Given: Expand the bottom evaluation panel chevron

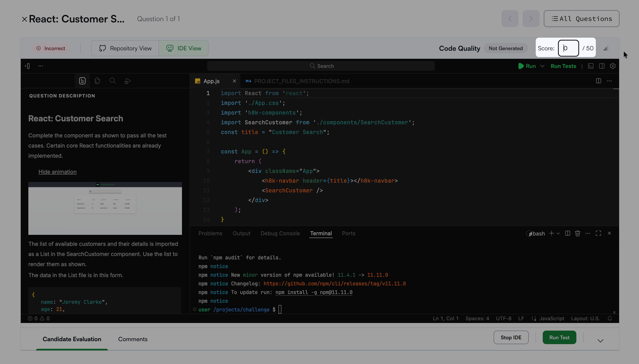Looking at the screenshot, I should [x=600, y=341].
